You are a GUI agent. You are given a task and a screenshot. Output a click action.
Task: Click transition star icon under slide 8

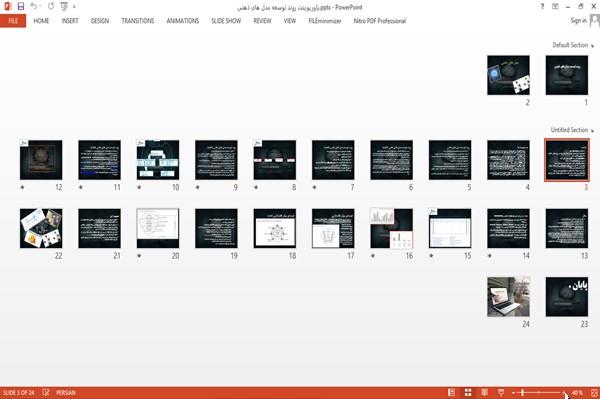256,187
